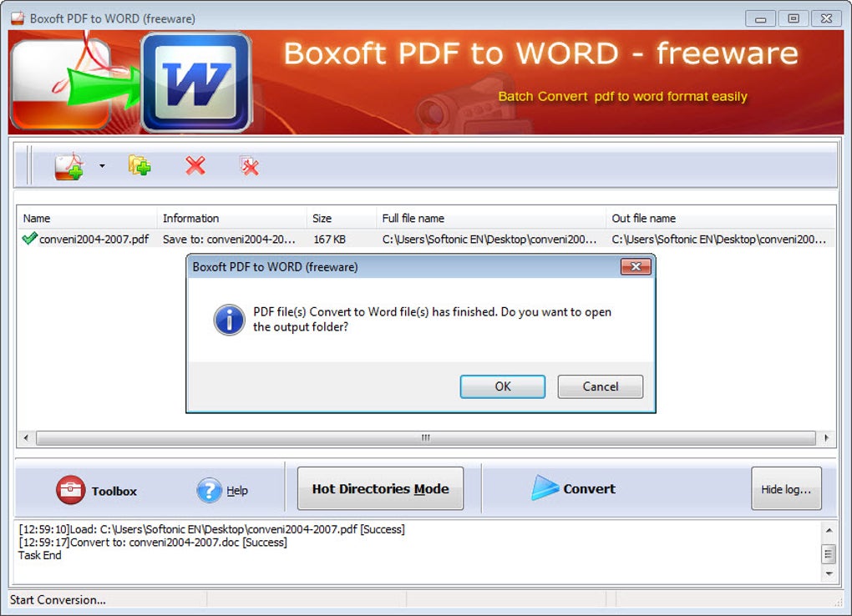
Task: Click the blue info icon in dialog
Action: [x=229, y=320]
